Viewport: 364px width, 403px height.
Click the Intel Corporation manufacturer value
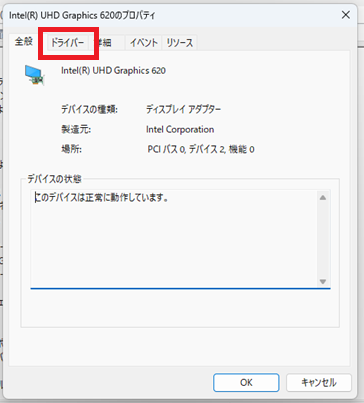point(180,129)
